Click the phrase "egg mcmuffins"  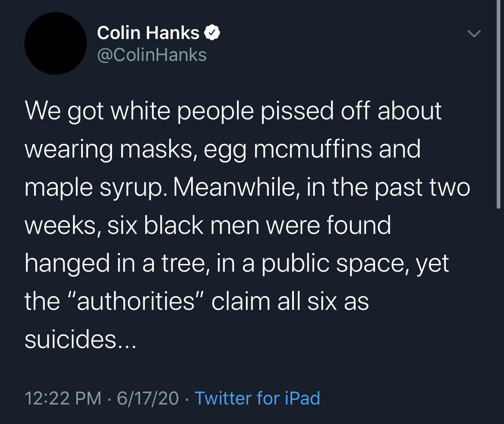[x=288, y=149]
